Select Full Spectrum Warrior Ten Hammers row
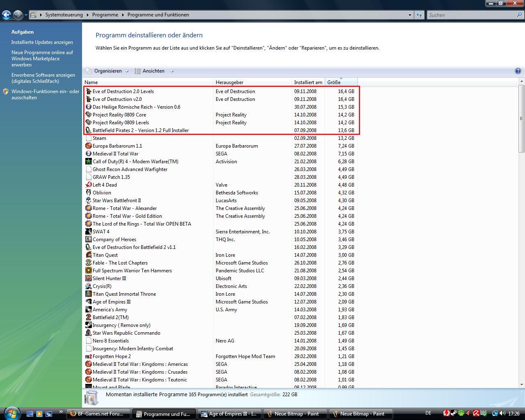 (220, 271)
